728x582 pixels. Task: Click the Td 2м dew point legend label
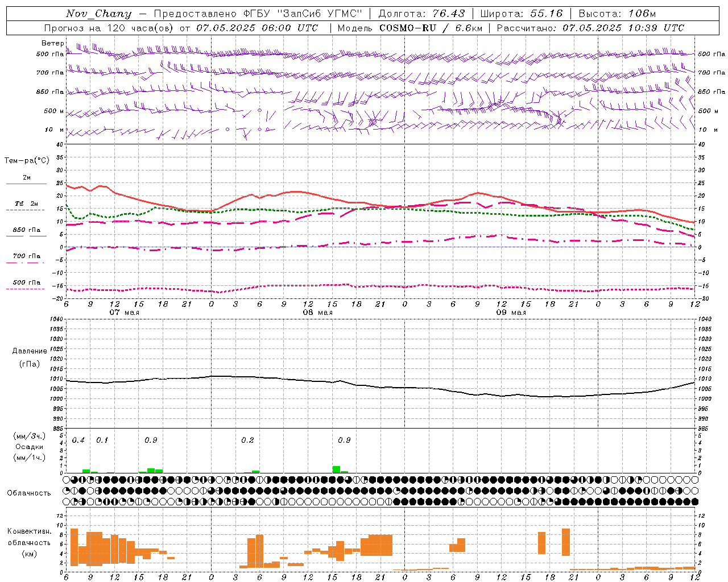(27, 203)
